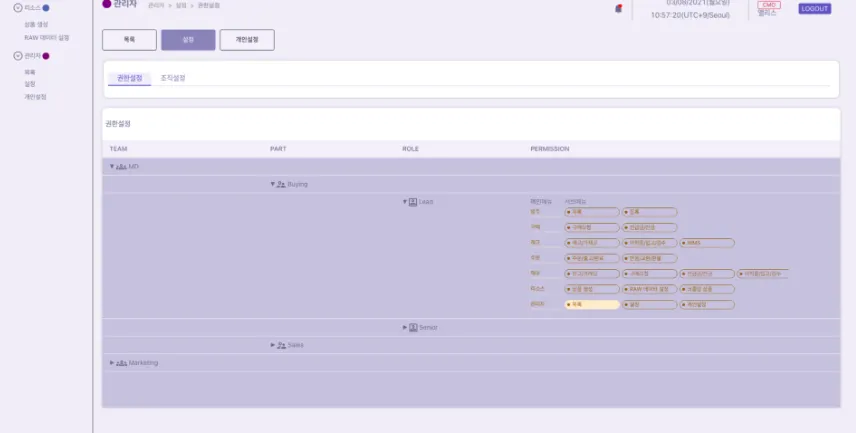The height and width of the screenshot is (433, 856).
Task: Click the role icon beside Lead
Action: click(413, 201)
